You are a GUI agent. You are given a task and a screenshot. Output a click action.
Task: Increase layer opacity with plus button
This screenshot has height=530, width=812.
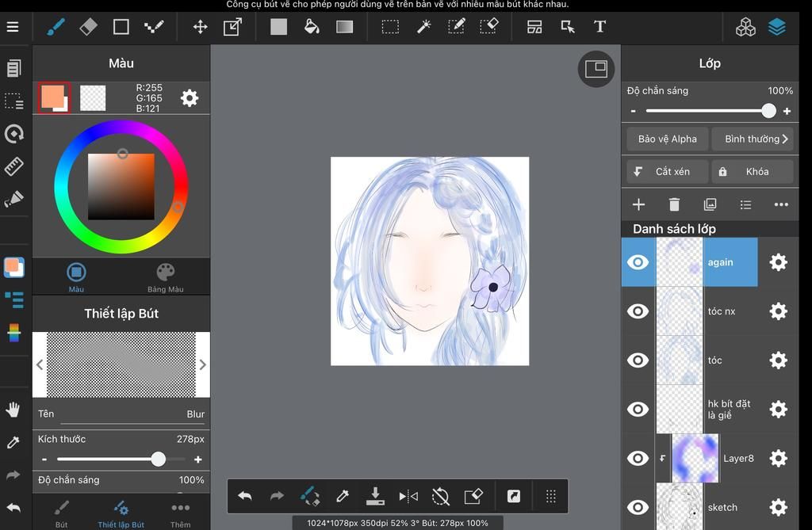787,111
